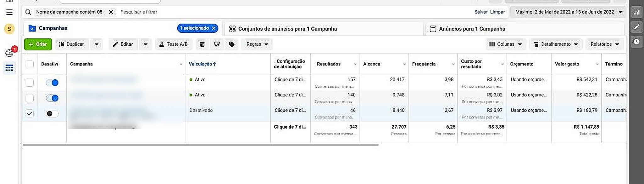This screenshot has width=644, height=184.
Task: Toggle the select-all header checkbox
Action: 30,64
